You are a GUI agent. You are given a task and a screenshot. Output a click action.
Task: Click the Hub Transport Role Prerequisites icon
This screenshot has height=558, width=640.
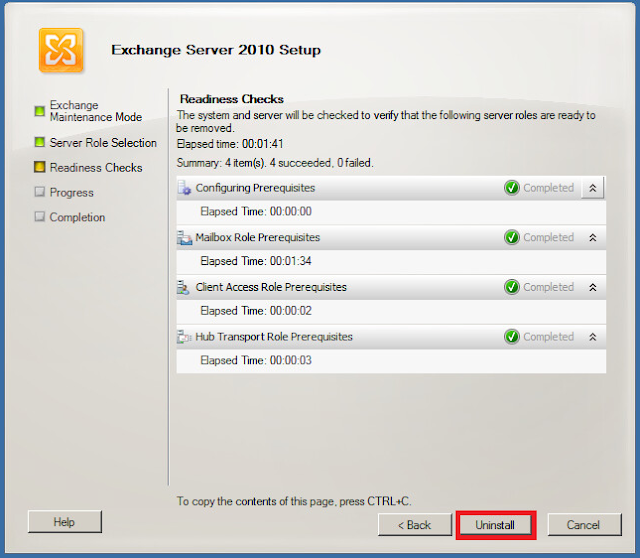184,337
